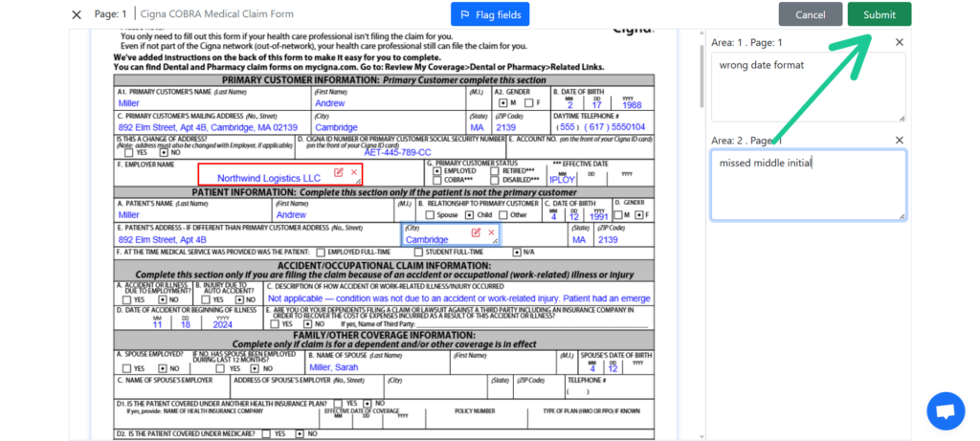Click the 'PATIENT INFORMATION' section header
The height and width of the screenshot is (441, 980).
(384, 192)
